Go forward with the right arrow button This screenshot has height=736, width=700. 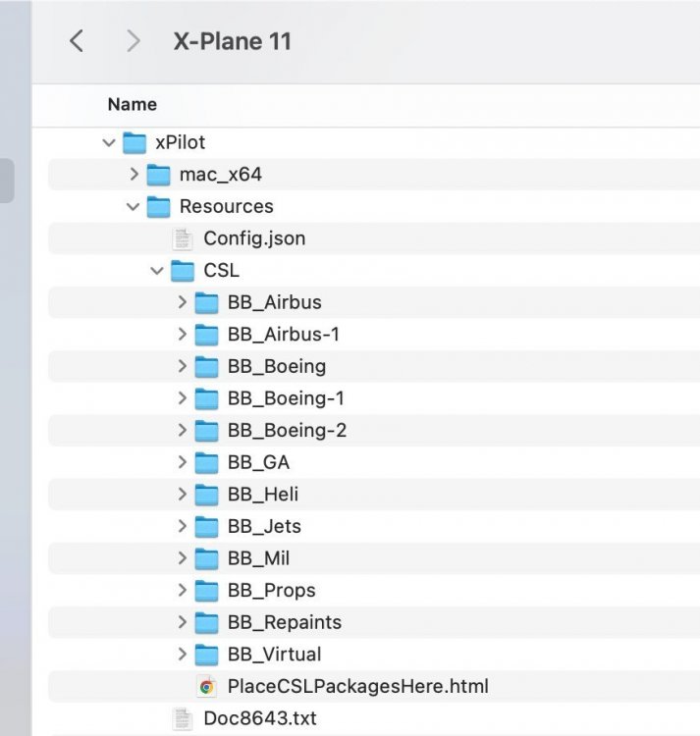tap(134, 41)
